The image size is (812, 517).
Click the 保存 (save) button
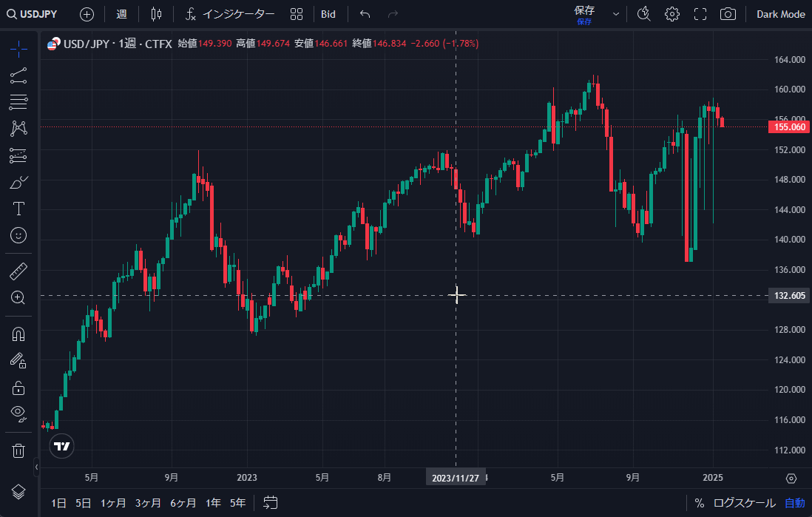[x=584, y=15]
